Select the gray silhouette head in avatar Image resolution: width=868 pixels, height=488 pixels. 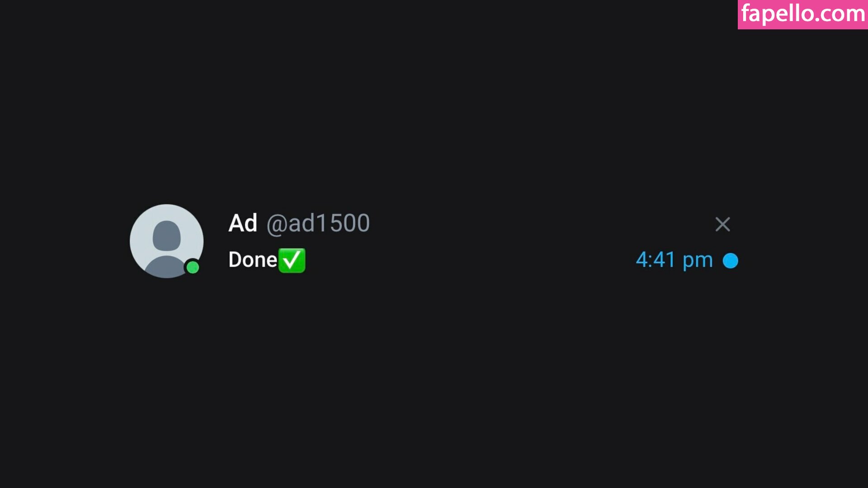click(x=166, y=235)
